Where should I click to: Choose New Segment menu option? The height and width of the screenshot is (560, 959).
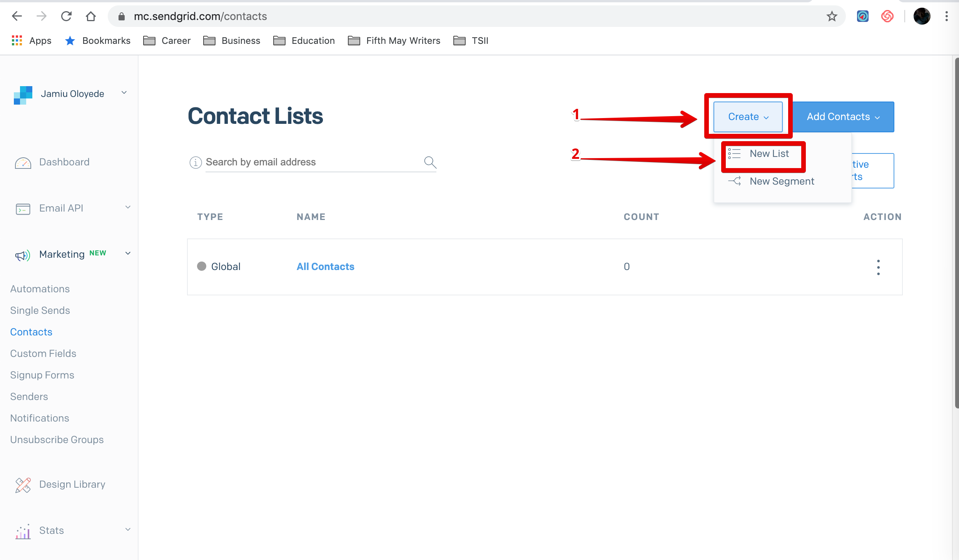pyautogui.click(x=782, y=181)
